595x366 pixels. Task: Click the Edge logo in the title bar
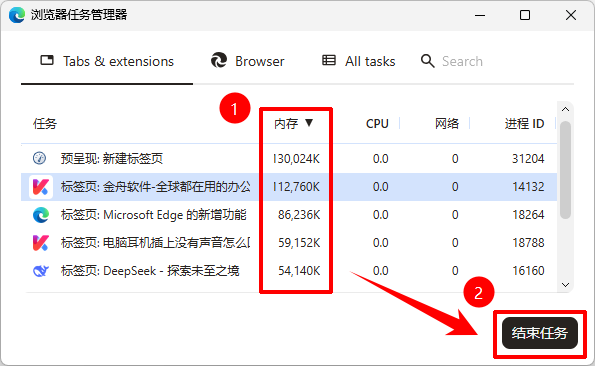(x=17, y=15)
